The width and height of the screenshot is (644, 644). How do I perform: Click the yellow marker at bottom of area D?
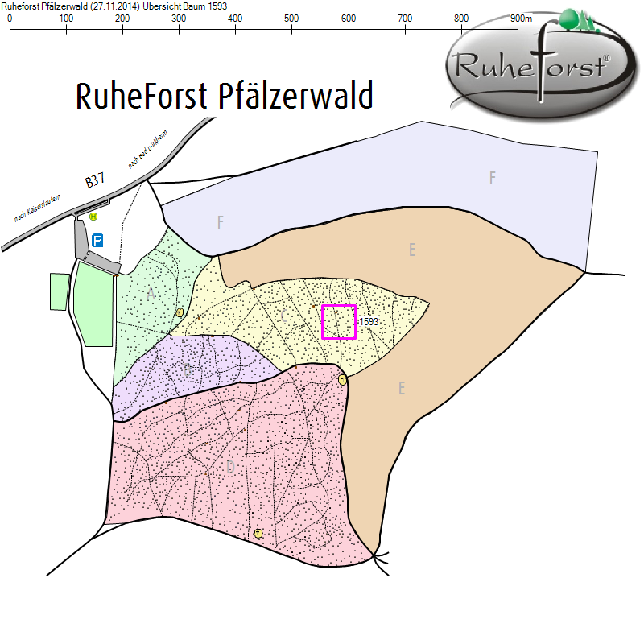tap(258, 534)
